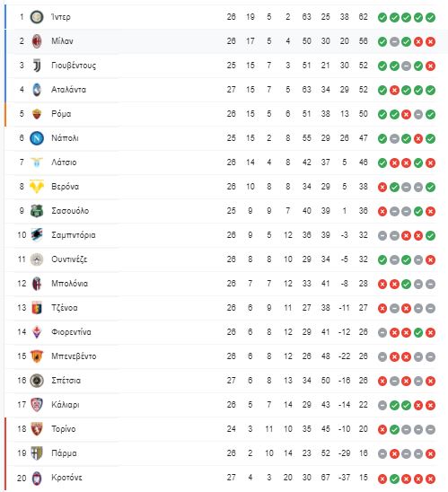Screen dimensions: 448x492
Task: Click the Juventus logo icon
Action: point(37,66)
